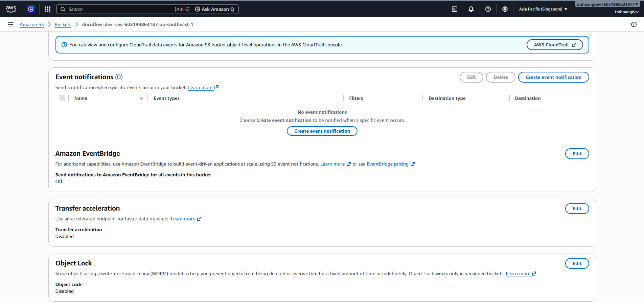Open the console settings gear

click(505, 9)
